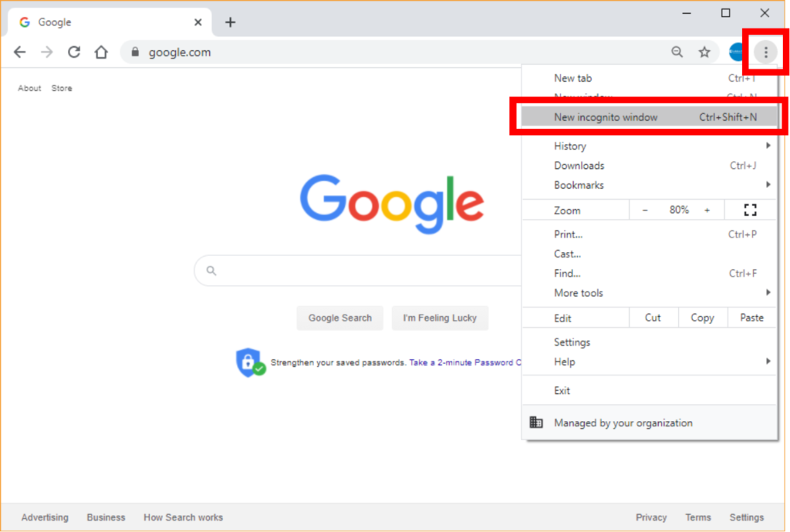Viewport: 790px width, 532px height.
Task: Open the Privacy footer link
Action: (x=651, y=517)
